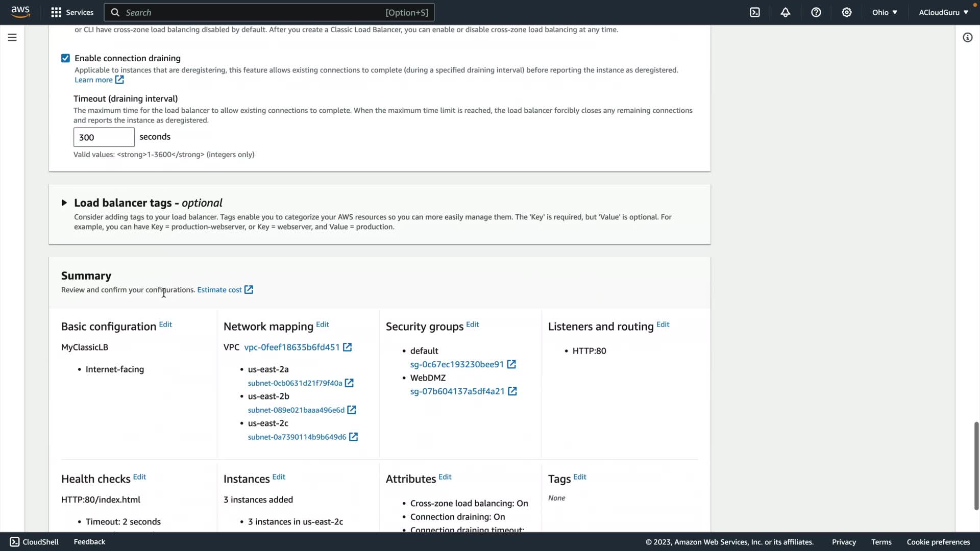
Task: Open external link icon next to WebDMZ security group
Action: click(x=512, y=391)
